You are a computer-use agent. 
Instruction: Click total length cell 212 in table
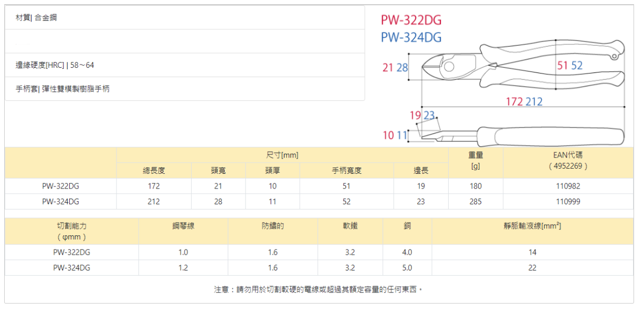tap(154, 201)
